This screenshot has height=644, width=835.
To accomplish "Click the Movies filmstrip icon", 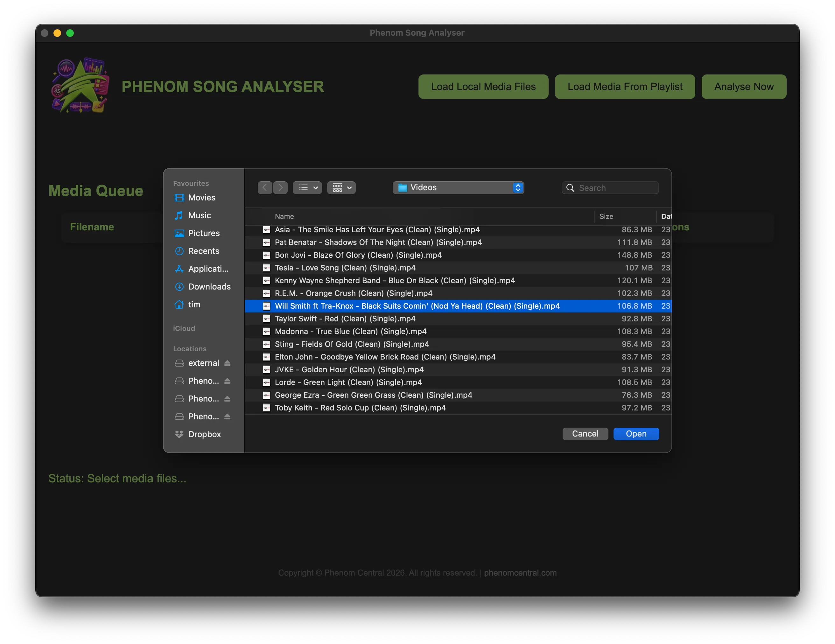I will [179, 198].
